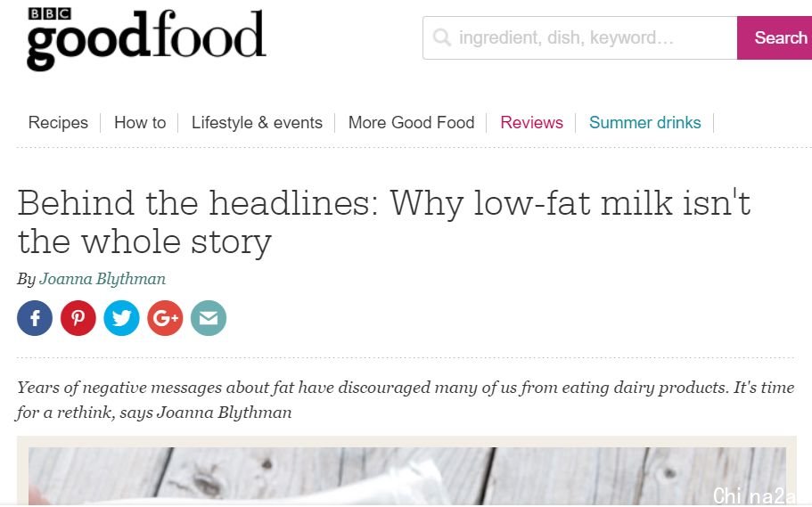Click the pink Search button

tap(775, 37)
